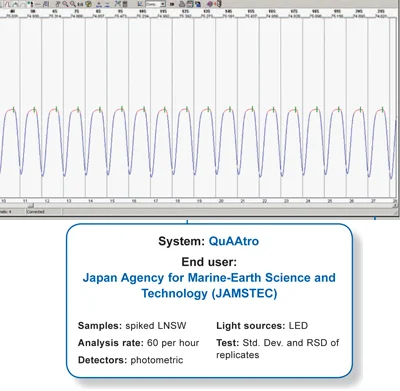This screenshot has height=391, width=400.
Task: Click the second zoom magnifier icon
Action: tap(73, 4)
